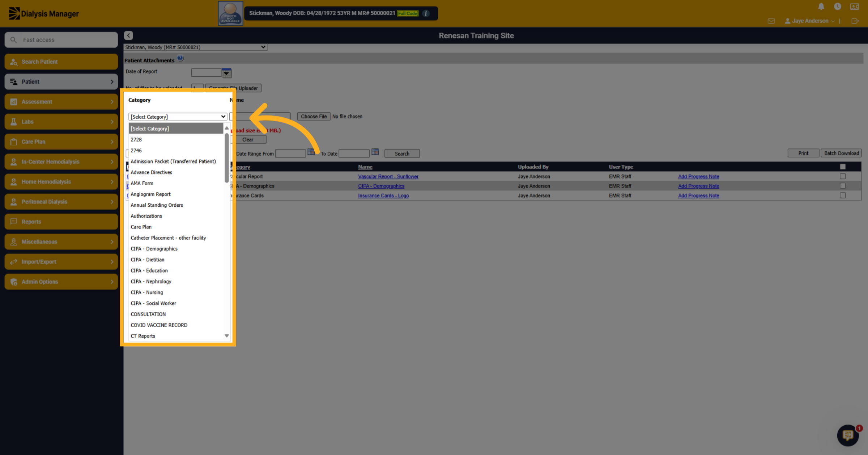Open Vascular Report - Sunflower link
The image size is (868, 455).
click(x=388, y=176)
